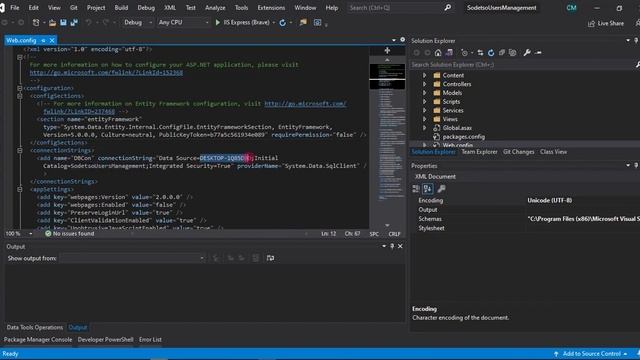
Task: Toggle word wrap icon in Output panel
Action: pyautogui.click(x=270, y=258)
